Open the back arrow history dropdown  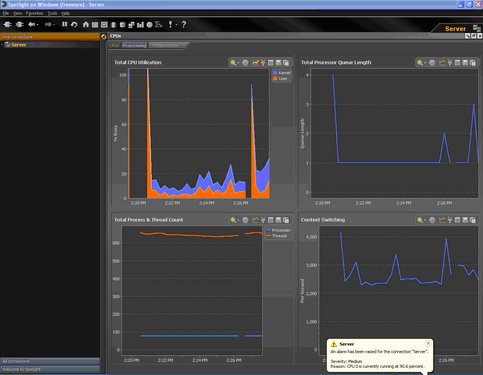click(37, 25)
